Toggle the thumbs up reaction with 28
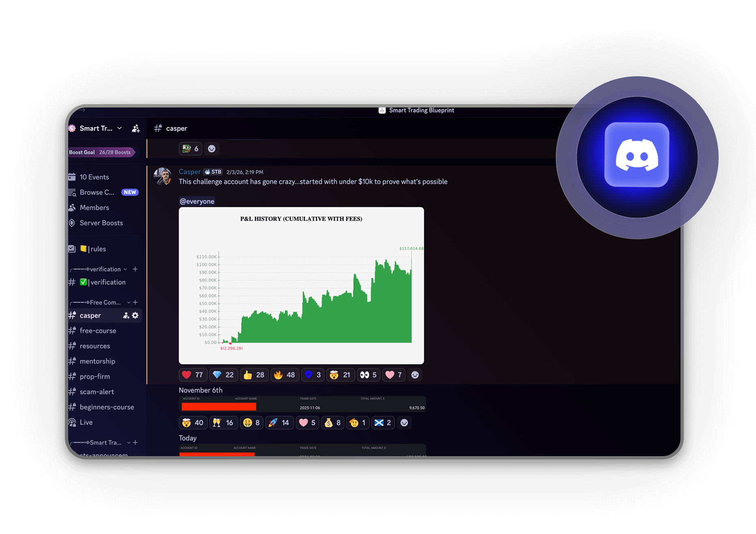This screenshot has width=756, height=534. click(x=254, y=375)
